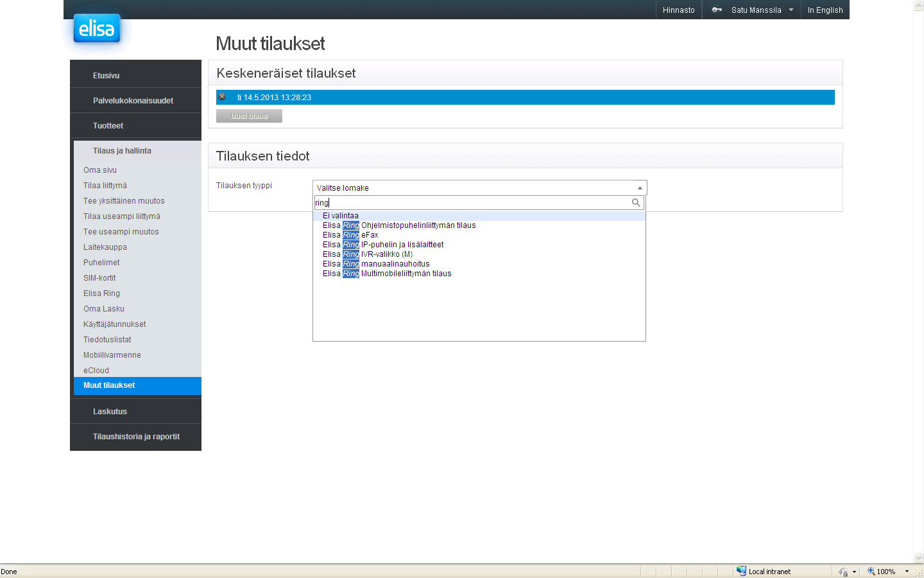Viewport: 924px width, 578px height.
Task: Click the Elisa logo
Action: tap(97, 29)
